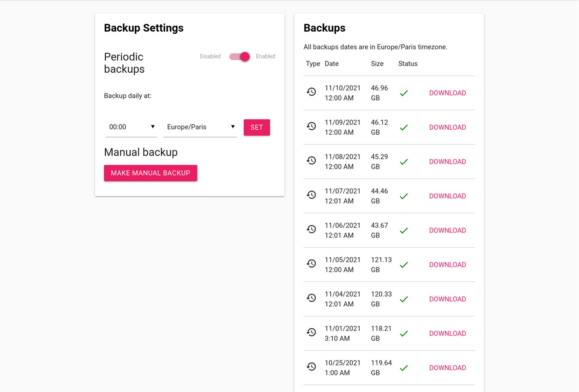579x392 pixels.
Task: Open the Europe/Paris timezone dropdown
Action: tap(200, 127)
